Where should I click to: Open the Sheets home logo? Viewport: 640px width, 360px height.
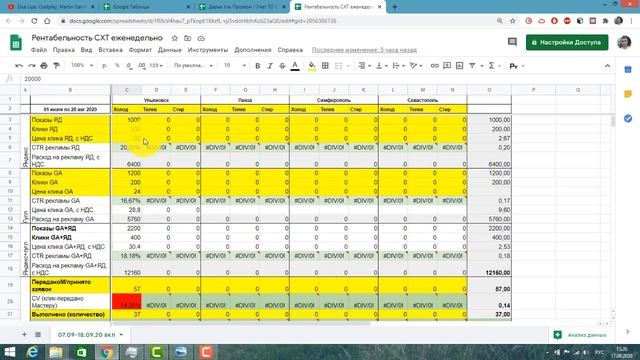[x=16, y=42]
